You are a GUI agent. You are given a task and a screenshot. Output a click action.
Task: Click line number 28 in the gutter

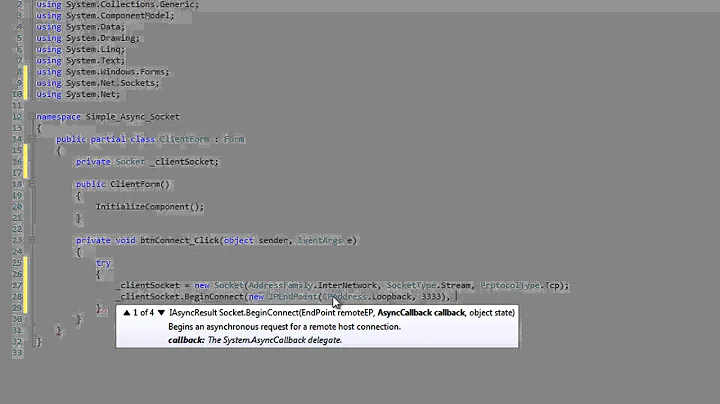tap(17, 297)
